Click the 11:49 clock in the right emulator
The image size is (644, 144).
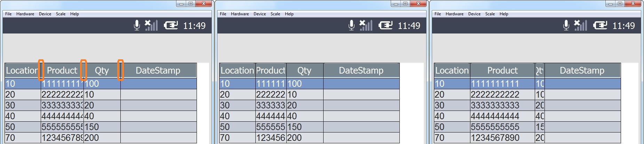tap(623, 25)
